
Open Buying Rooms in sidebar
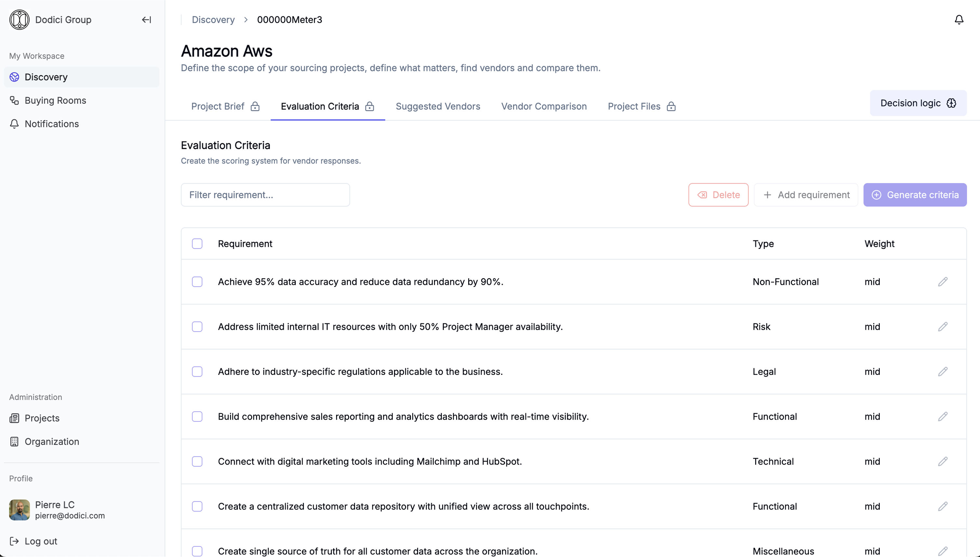[x=55, y=100]
